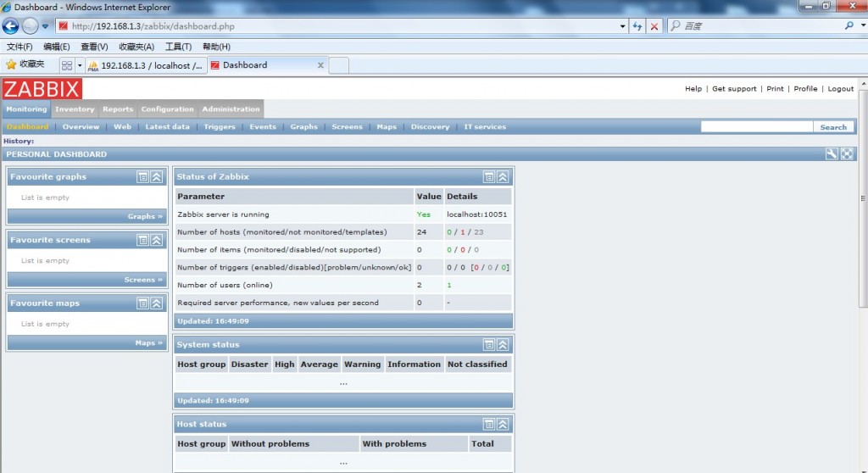This screenshot has width=868, height=473.
Task: Open Latest data submenu
Action: (x=167, y=127)
